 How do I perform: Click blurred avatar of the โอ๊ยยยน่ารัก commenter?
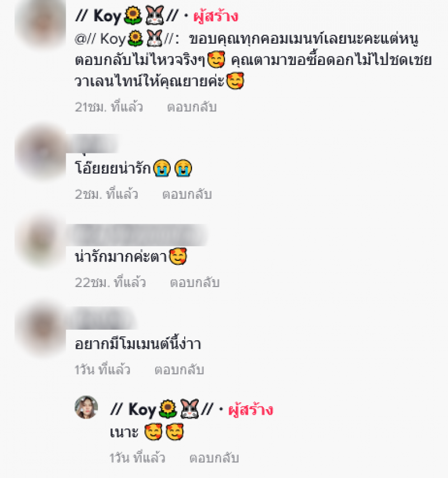coord(40,152)
